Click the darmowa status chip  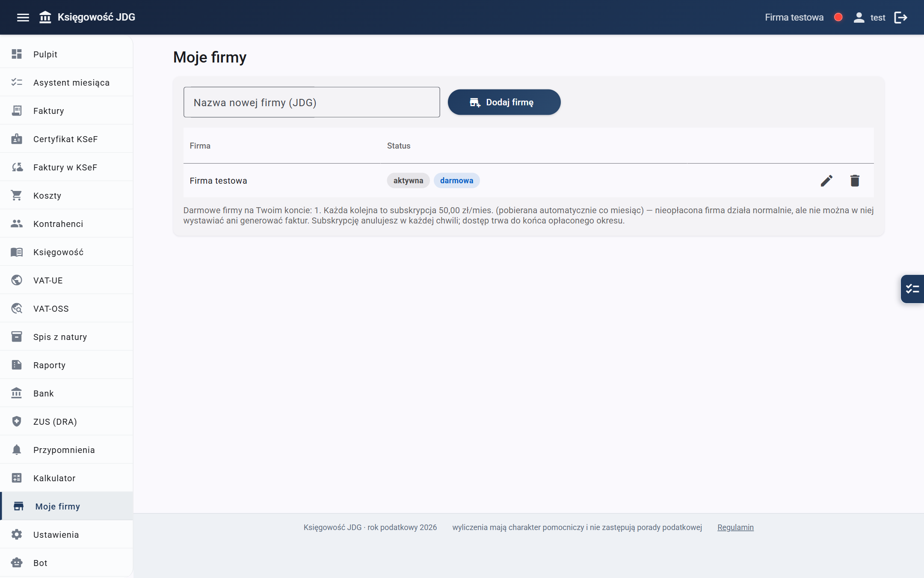coord(456,181)
